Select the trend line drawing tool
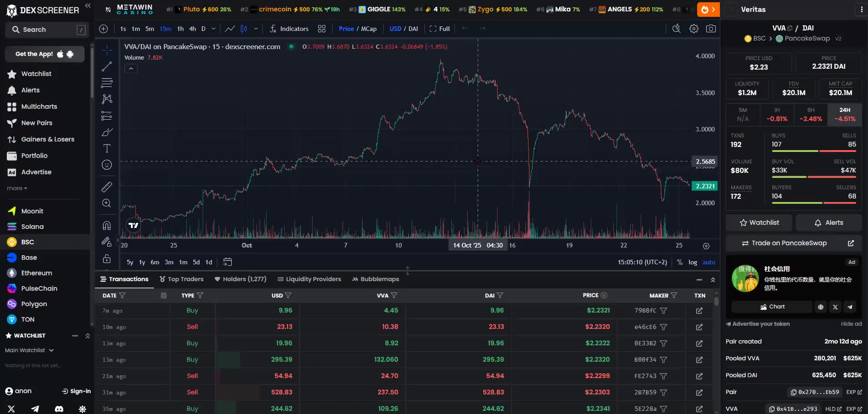Viewport: 868px width, 414px height. pos(107,66)
